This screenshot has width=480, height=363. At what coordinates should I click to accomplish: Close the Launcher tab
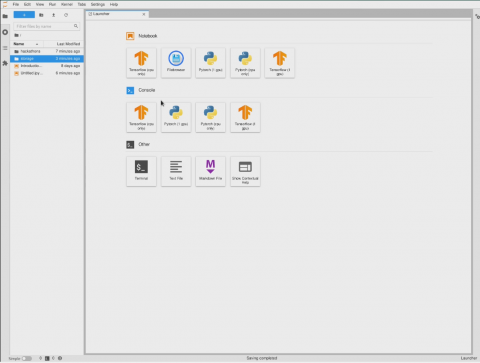[x=144, y=14]
